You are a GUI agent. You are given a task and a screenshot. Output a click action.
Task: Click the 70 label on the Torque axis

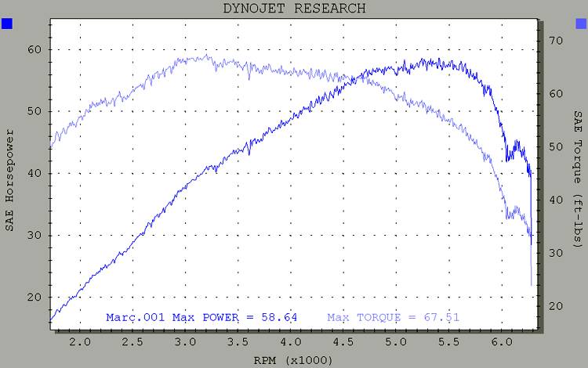(x=554, y=41)
